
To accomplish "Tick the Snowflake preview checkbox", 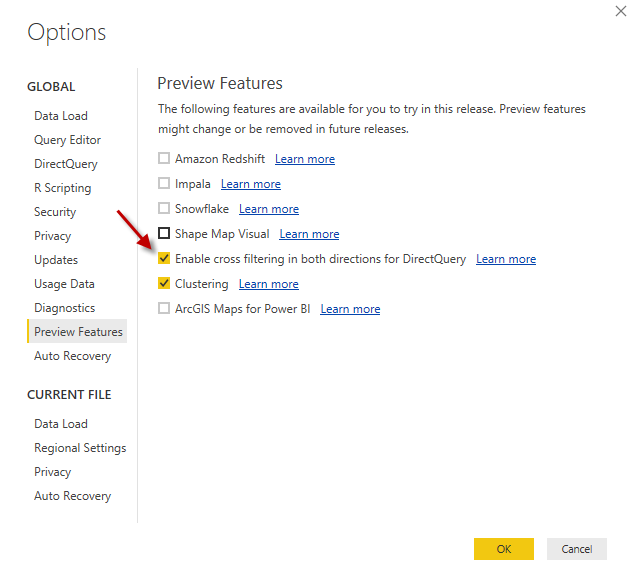I will (x=164, y=209).
